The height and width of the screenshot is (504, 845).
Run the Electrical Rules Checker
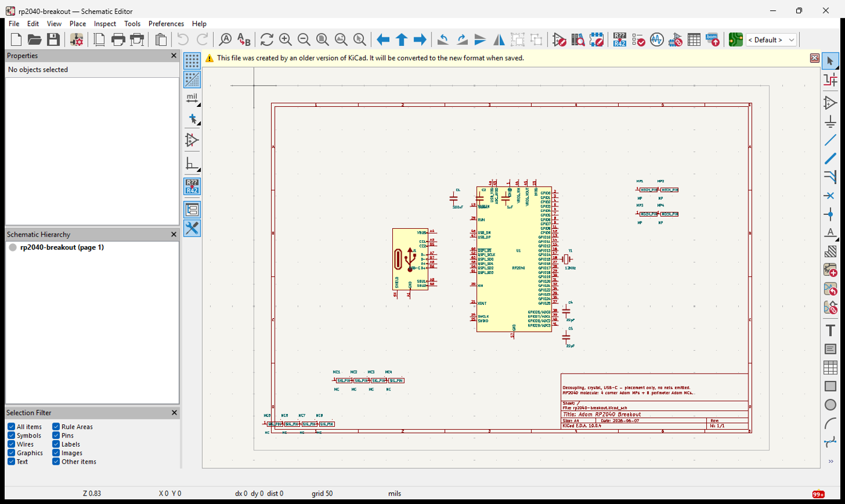(639, 40)
